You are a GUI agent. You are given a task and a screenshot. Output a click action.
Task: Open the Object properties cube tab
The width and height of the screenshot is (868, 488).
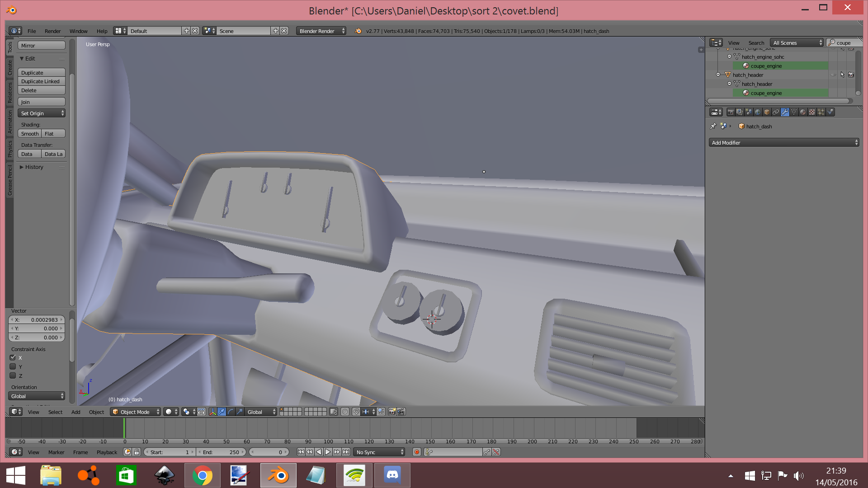pos(767,112)
